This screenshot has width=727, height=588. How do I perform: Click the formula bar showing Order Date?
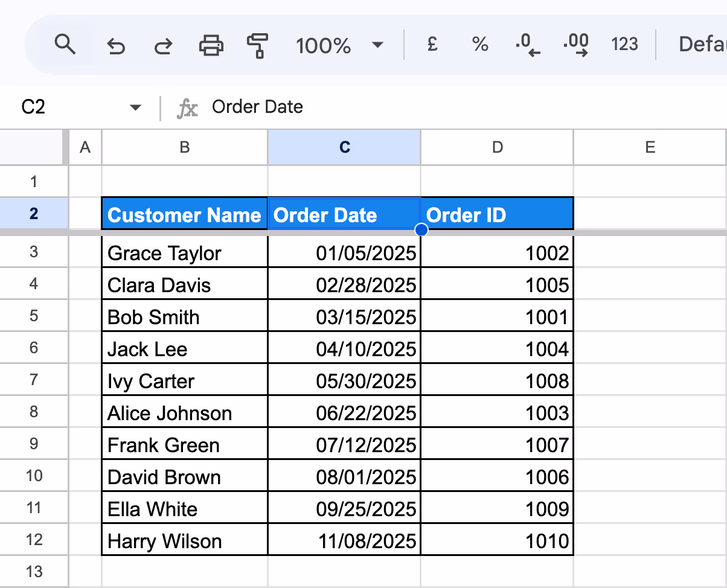257,107
